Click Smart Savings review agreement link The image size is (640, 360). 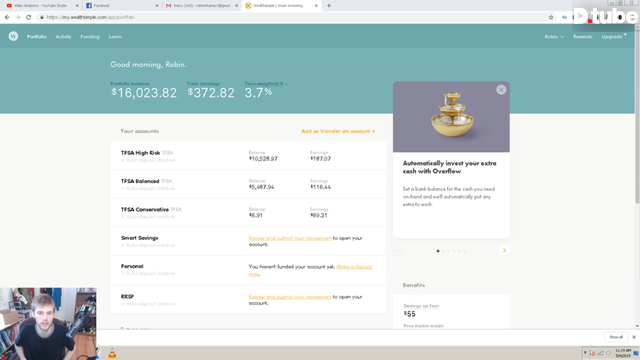click(290, 238)
